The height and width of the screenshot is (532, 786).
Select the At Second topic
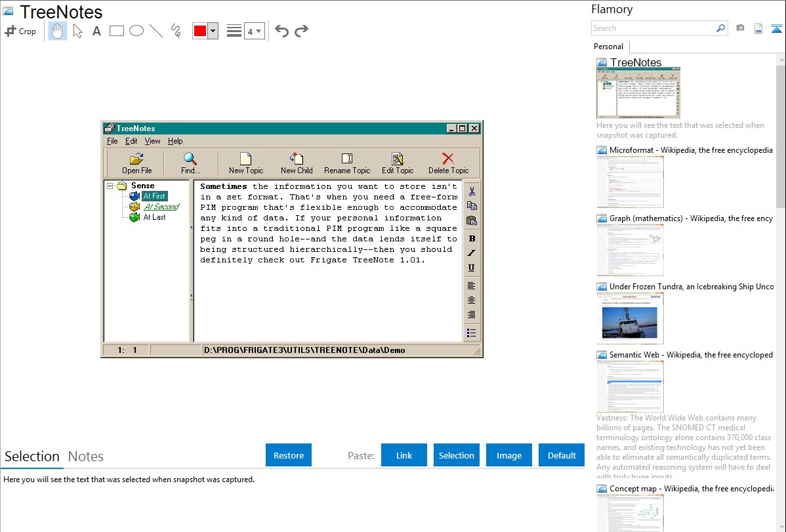click(x=161, y=207)
